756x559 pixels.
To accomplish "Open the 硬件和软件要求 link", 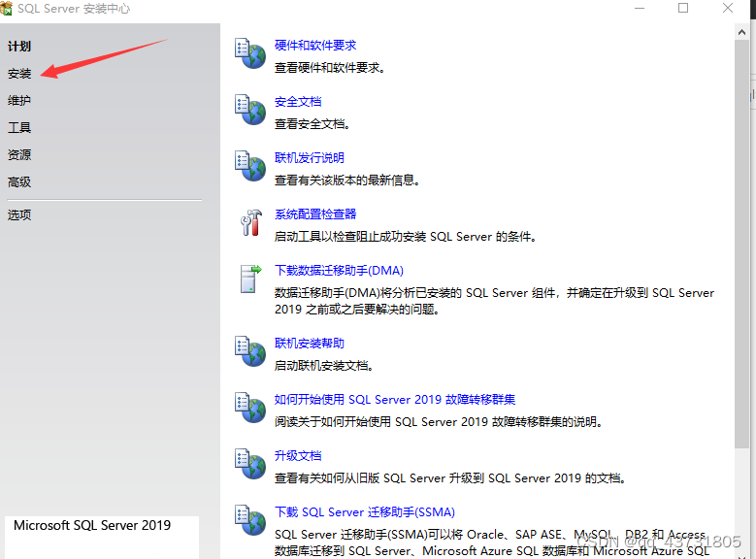I will 315,46.
